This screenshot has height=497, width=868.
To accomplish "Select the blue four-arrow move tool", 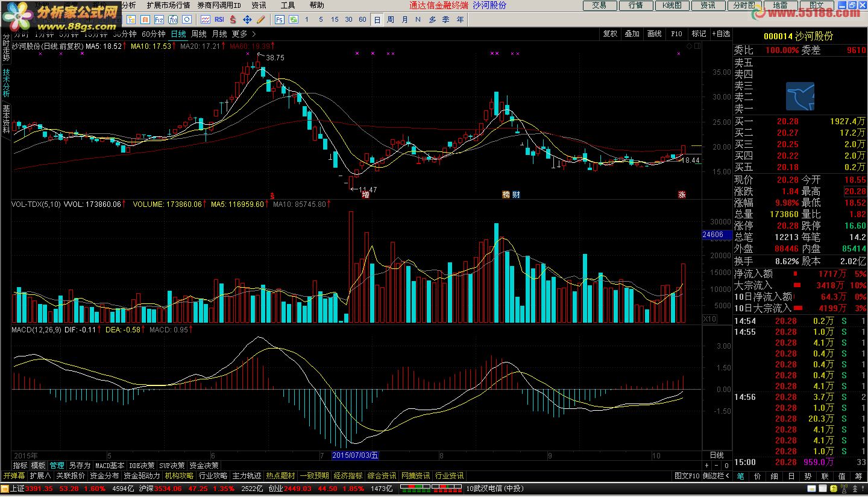I will click(x=247, y=19).
